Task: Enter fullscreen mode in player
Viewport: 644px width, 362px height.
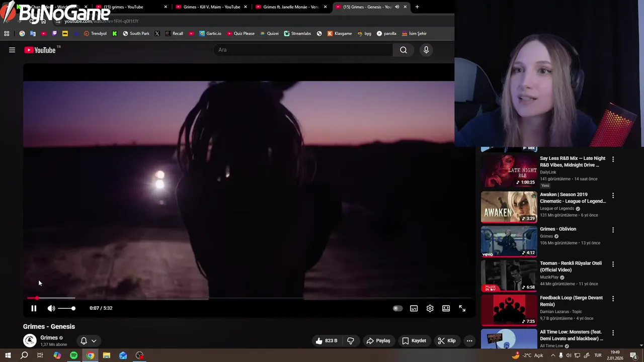Action: point(462,308)
